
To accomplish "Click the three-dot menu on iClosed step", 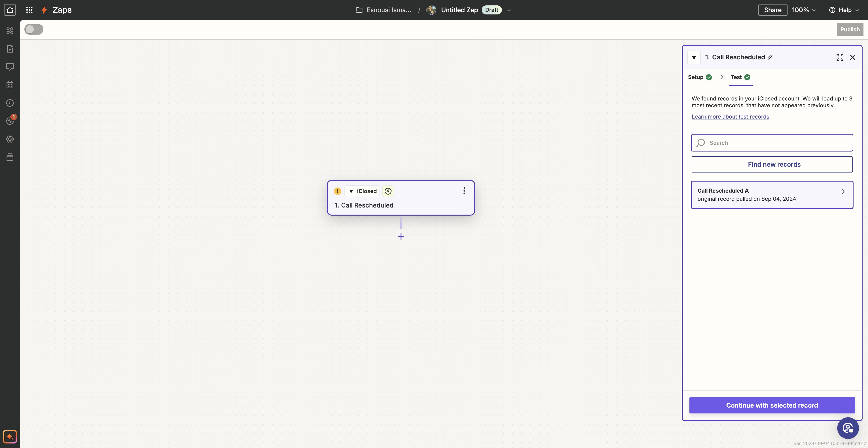I will (464, 191).
